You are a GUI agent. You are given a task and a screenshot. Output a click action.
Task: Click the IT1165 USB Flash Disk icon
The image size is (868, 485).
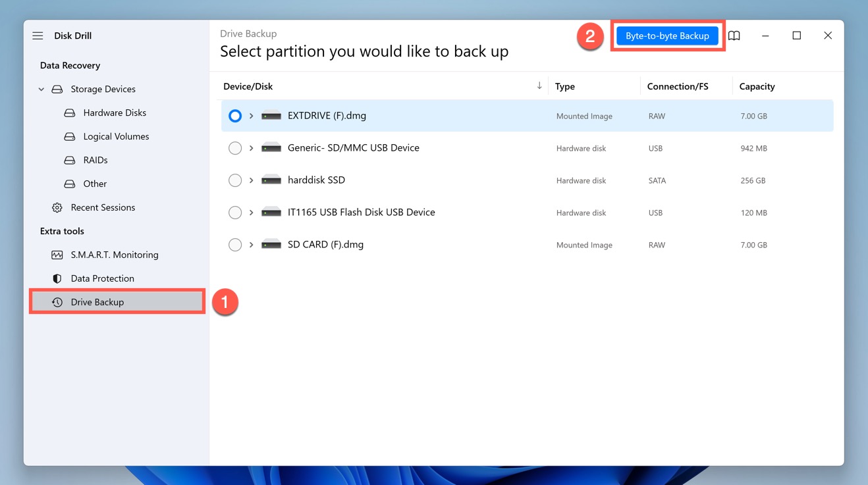[271, 213]
